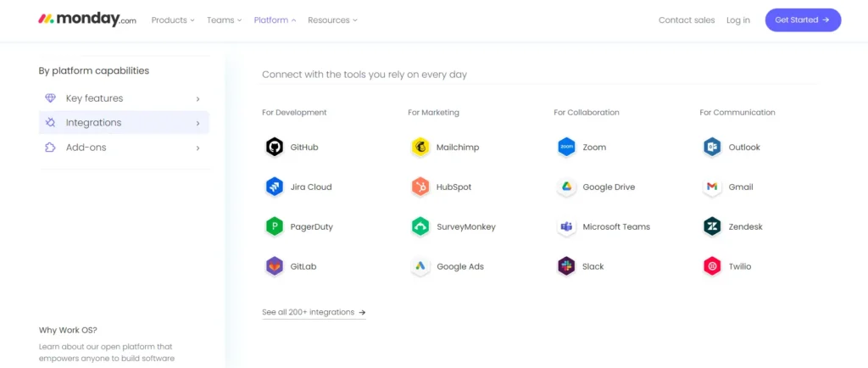The height and width of the screenshot is (368, 868).
Task: Click the Zendesk text label
Action: (x=745, y=227)
